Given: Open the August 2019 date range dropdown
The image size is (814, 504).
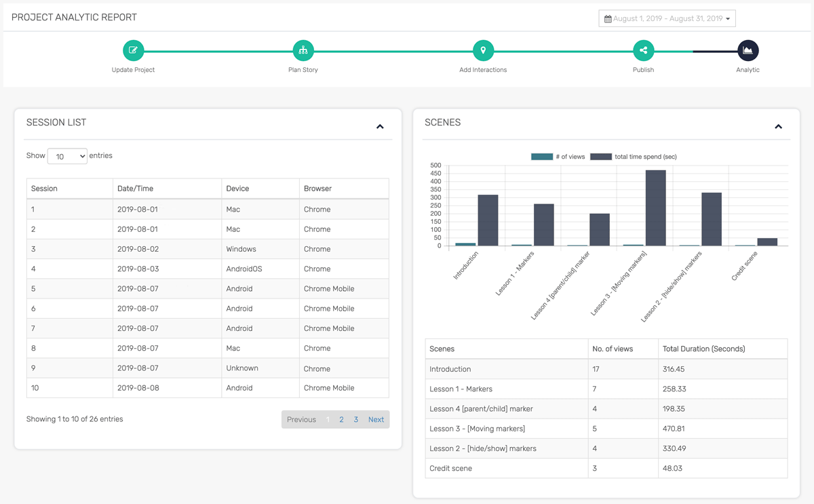Looking at the screenshot, I should (667, 19).
